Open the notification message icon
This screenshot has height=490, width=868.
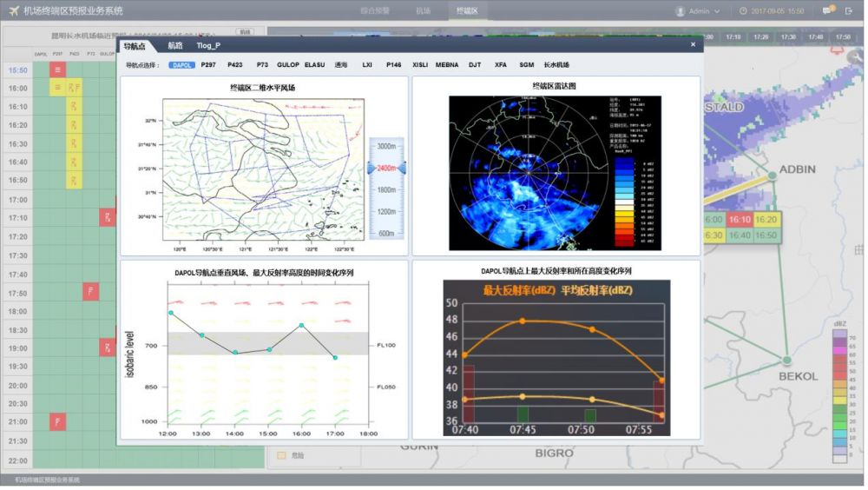pos(827,10)
